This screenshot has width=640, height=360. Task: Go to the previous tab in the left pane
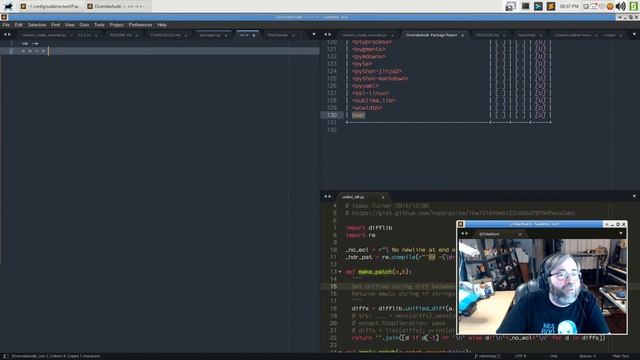click(5, 35)
